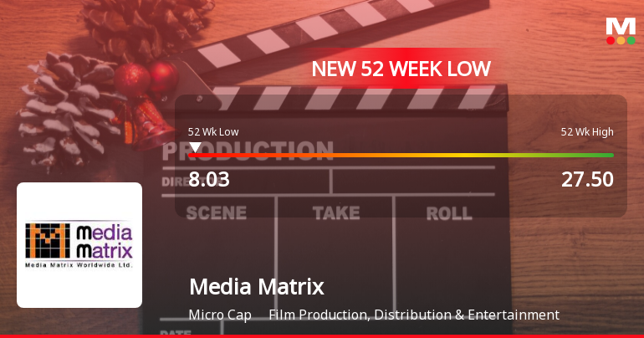The height and width of the screenshot is (338, 644).
Task: Click the orange dot under the M logo
Action: [621, 41]
